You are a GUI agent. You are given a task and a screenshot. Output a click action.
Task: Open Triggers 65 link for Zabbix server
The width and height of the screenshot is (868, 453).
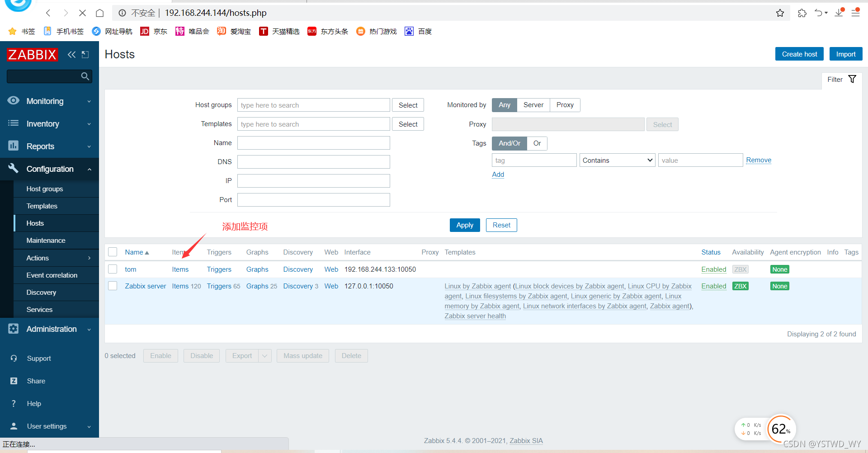(x=223, y=286)
